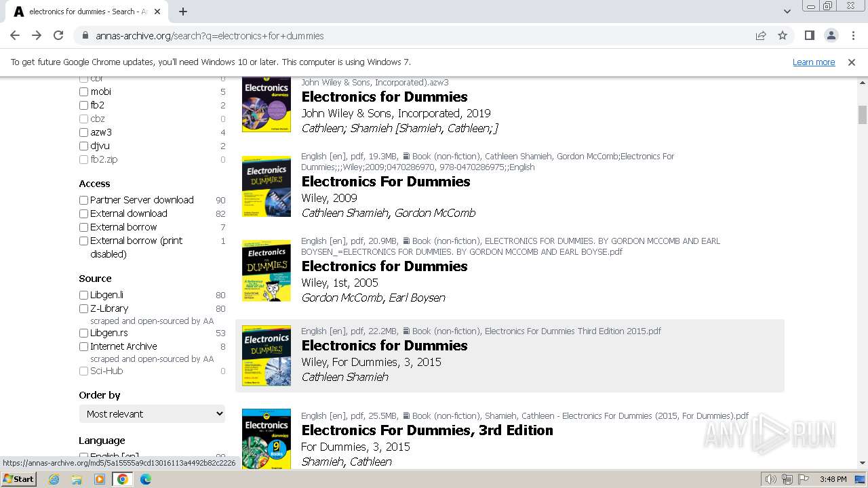
Task: Reload the current page
Action: point(58,35)
